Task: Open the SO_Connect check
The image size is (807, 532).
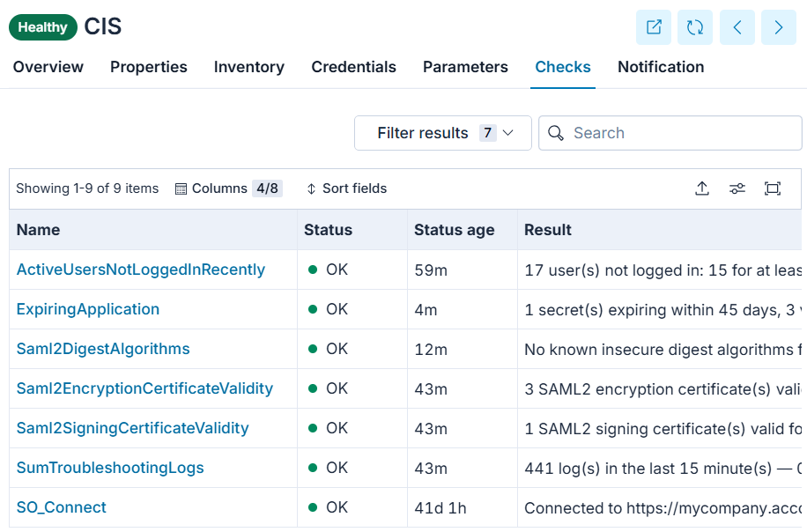Action: [x=62, y=507]
